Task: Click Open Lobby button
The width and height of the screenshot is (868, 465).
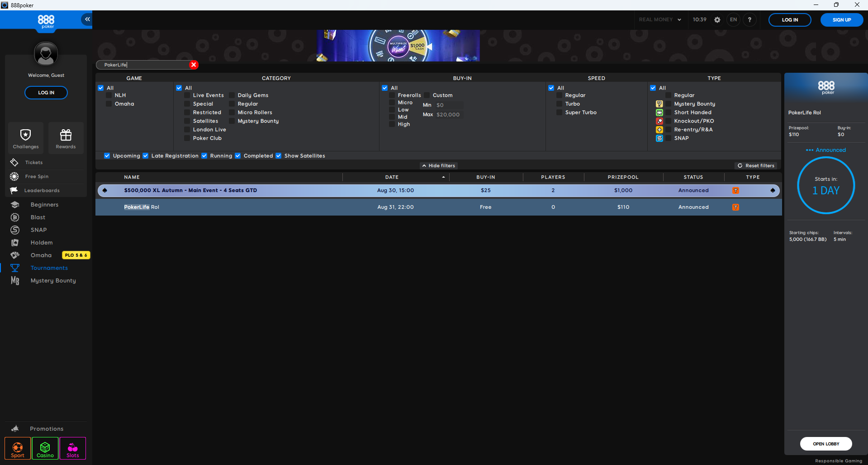Action: click(826, 444)
